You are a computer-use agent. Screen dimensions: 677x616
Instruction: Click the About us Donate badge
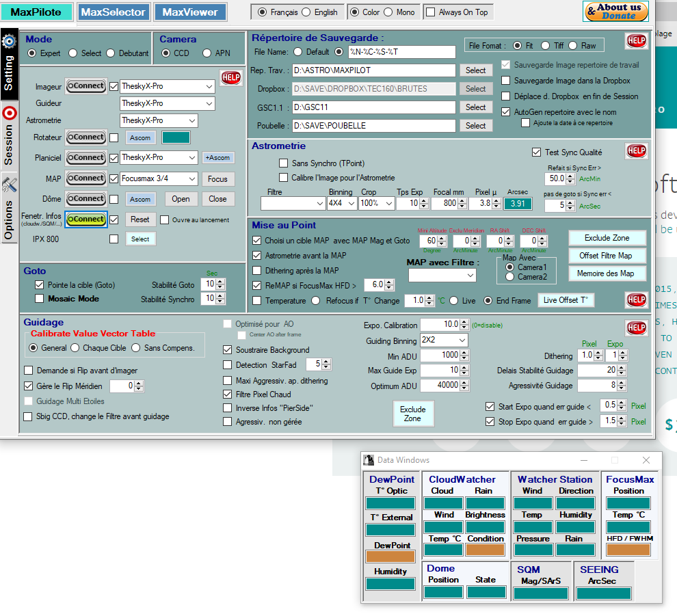point(615,12)
